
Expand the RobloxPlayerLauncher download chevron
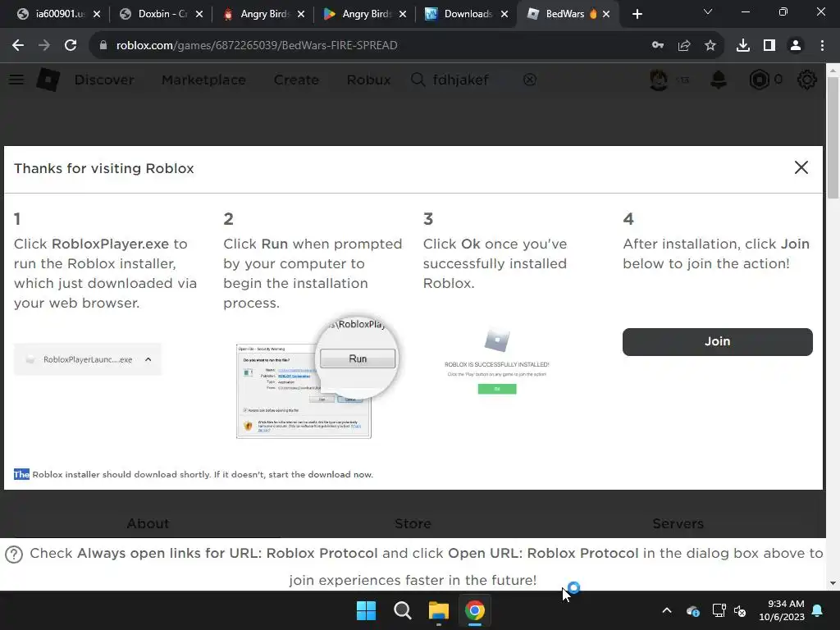point(148,359)
